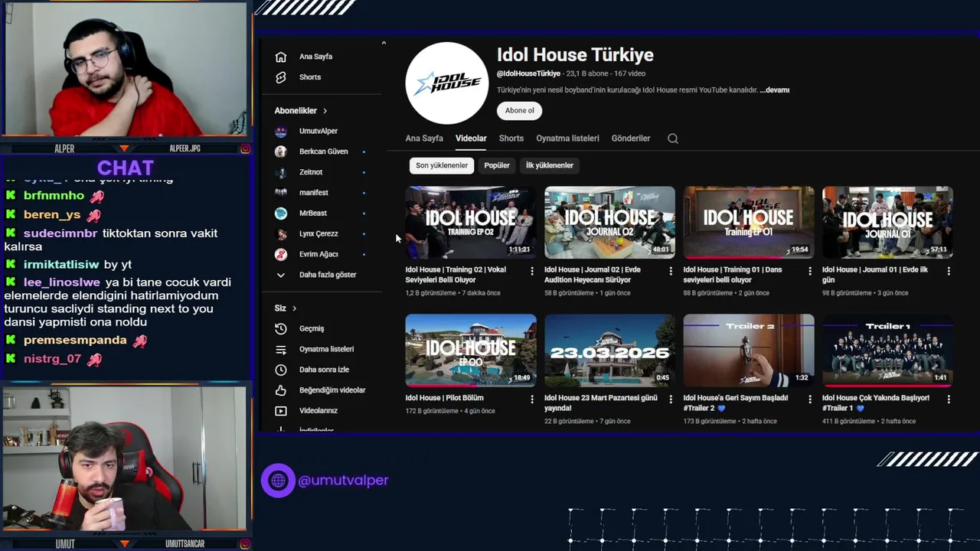Click the Abone ol subscribe button
980x551 pixels.
[520, 110]
